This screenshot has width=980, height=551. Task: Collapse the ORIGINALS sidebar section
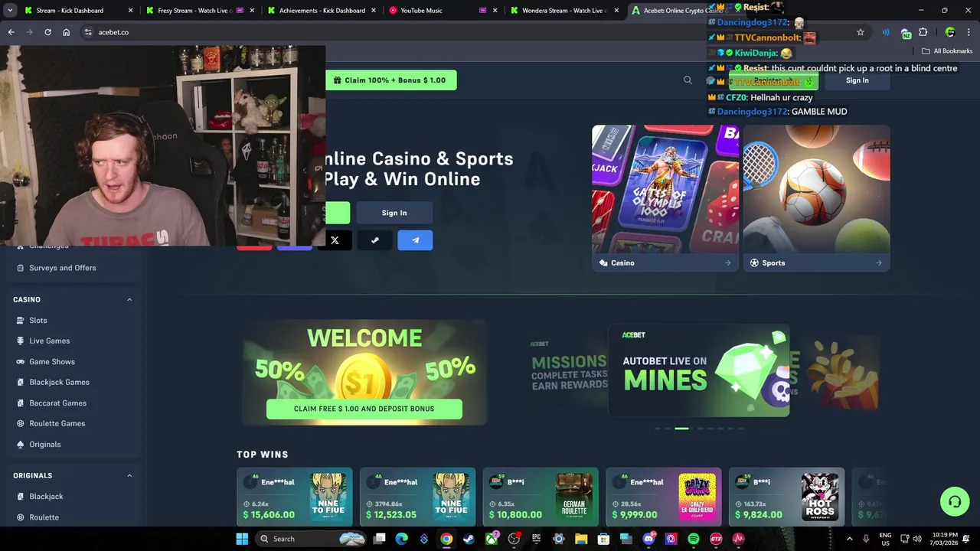tap(129, 475)
